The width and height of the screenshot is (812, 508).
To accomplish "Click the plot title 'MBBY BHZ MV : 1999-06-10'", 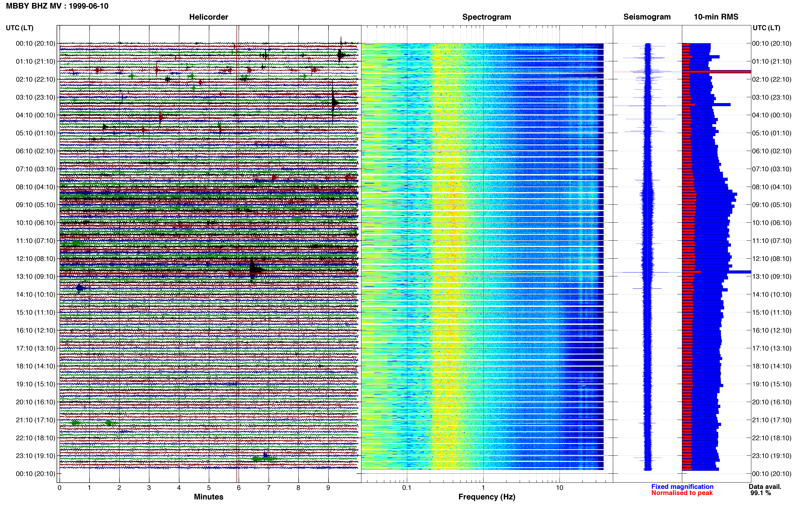I will (57, 6).
